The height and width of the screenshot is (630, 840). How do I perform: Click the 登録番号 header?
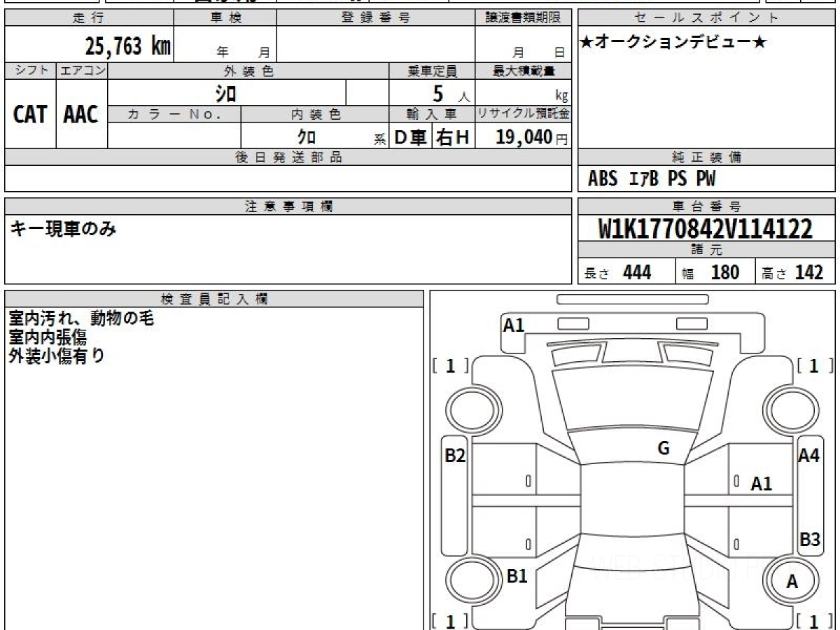(376, 18)
